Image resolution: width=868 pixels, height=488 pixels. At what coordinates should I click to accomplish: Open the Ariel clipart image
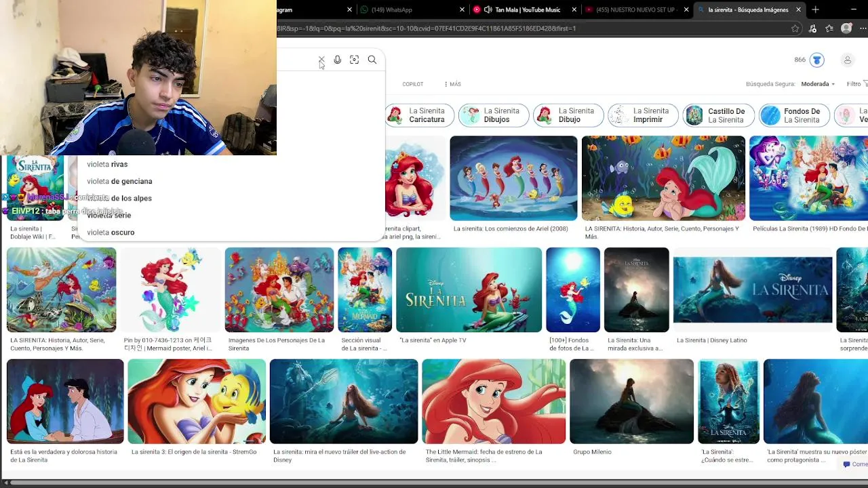(x=416, y=178)
